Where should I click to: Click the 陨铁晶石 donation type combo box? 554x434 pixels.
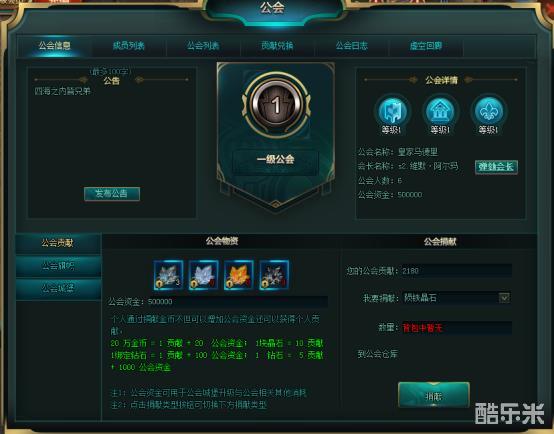coord(457,298)
